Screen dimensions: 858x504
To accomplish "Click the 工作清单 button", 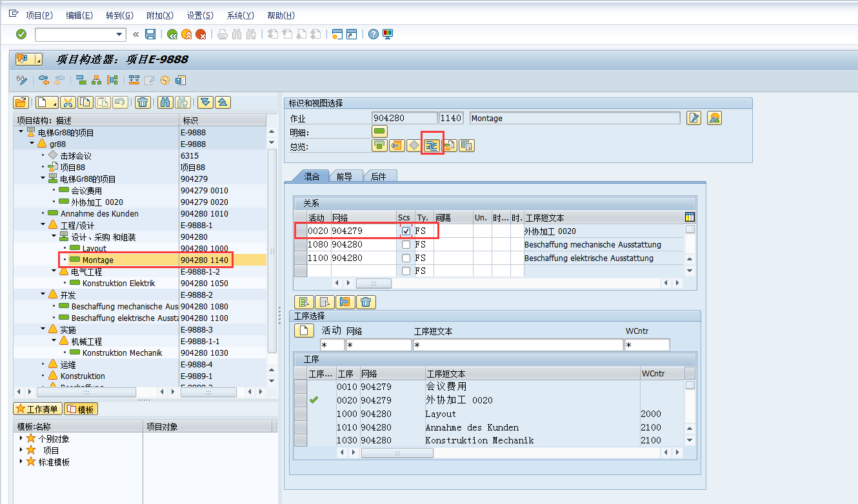I will (37, 409).
